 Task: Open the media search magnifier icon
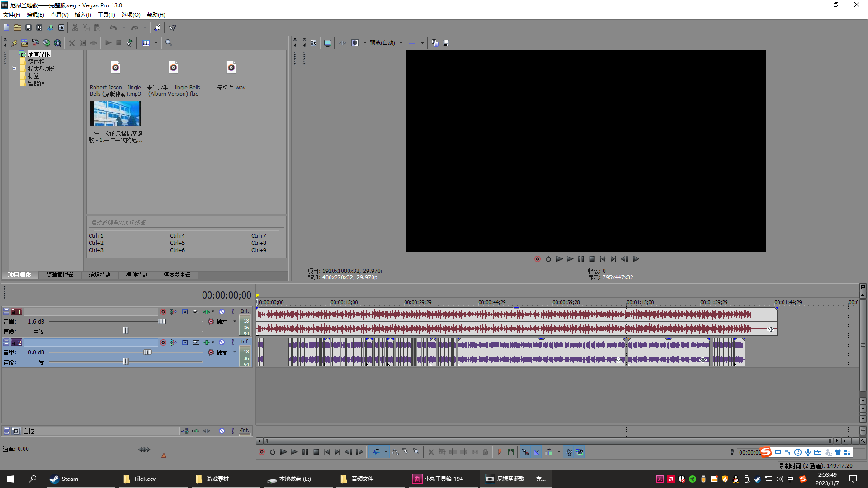pyautogui.click(x=169, y=43)
